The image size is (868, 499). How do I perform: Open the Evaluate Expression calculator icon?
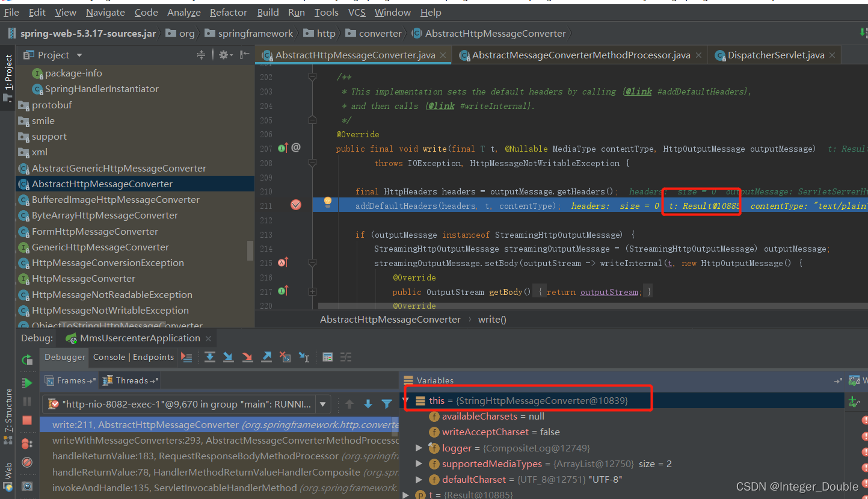(x=327, y=357)
